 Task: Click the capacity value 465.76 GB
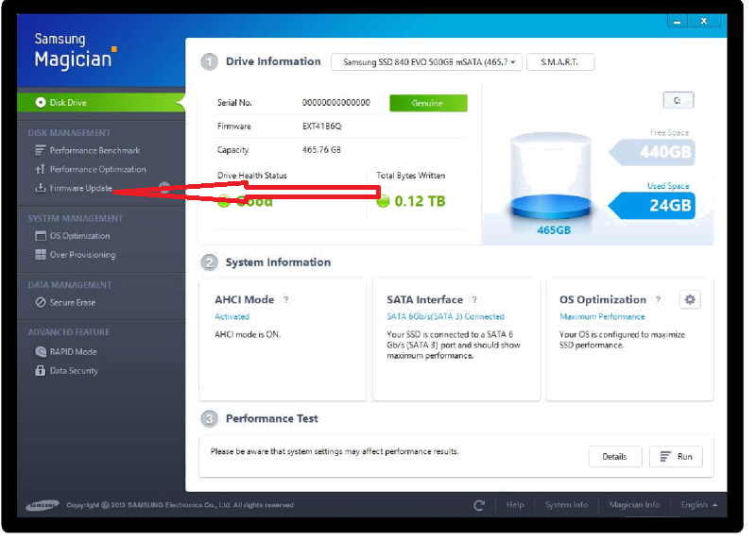pyautogui.click(x=321, y=150)
